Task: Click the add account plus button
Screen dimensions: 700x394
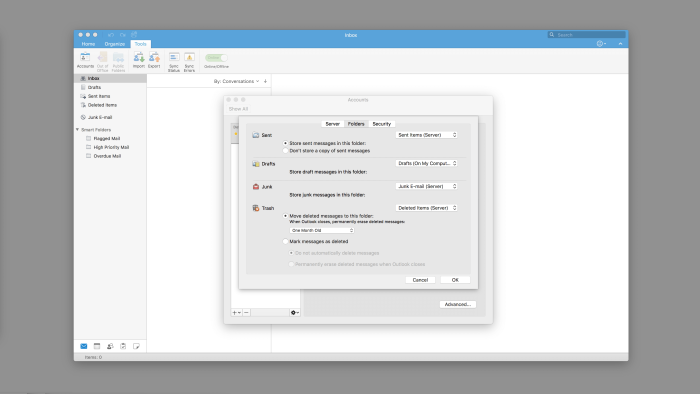Action: click(236, 313)
